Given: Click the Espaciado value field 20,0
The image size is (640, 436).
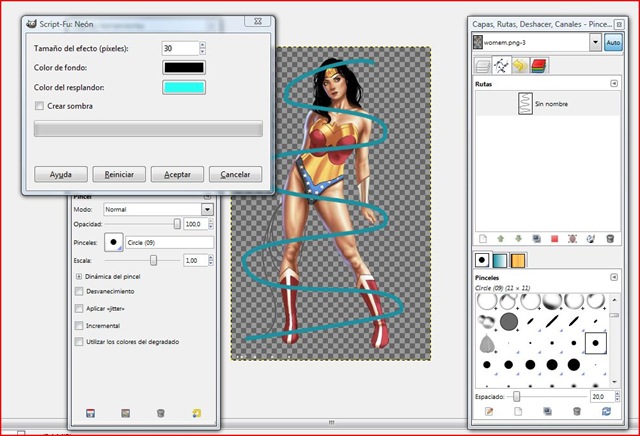Looking at the screenshot, I should [x=602, y=396].
